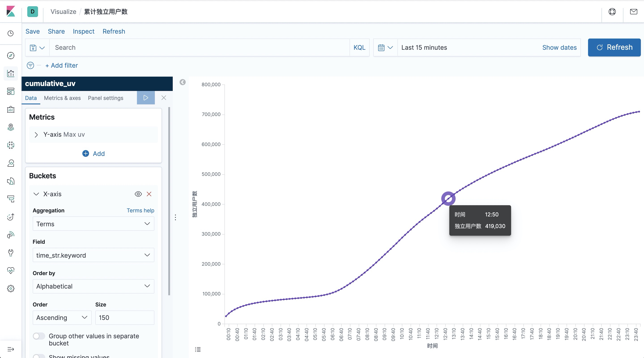Open the Discover compass icon in sidebar
Image resolution: width=644 pixels, height=358 pixels.
pyautogui.click(x=11, y=56)
